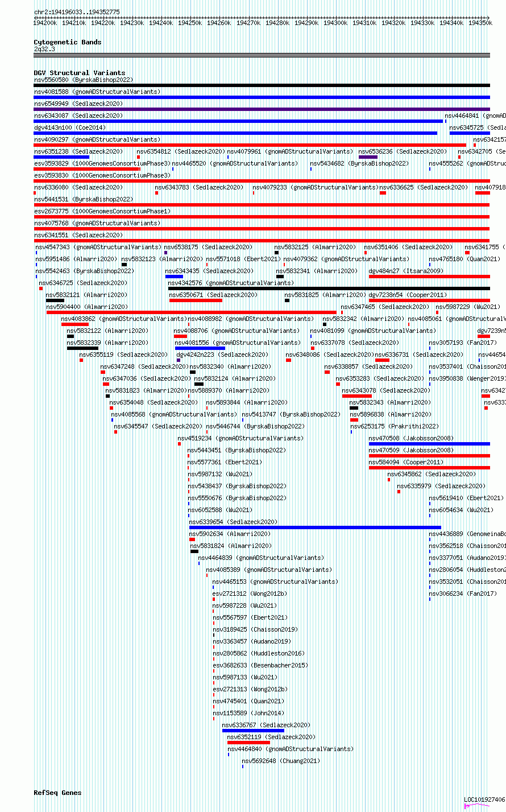Click variant nsv4079961 label
Viewport: 506px width, 812px height.
(x=290, y=151)
